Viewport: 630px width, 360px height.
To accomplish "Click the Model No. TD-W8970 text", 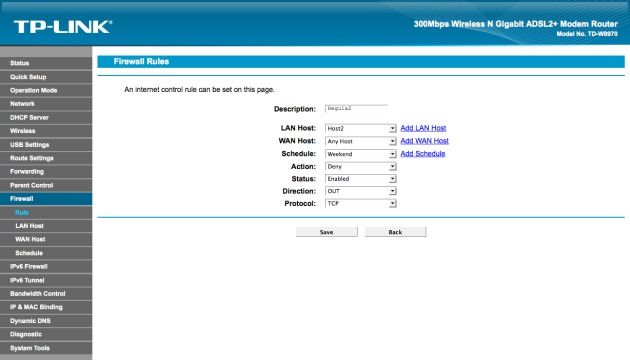I will click(x=587, y=34).
